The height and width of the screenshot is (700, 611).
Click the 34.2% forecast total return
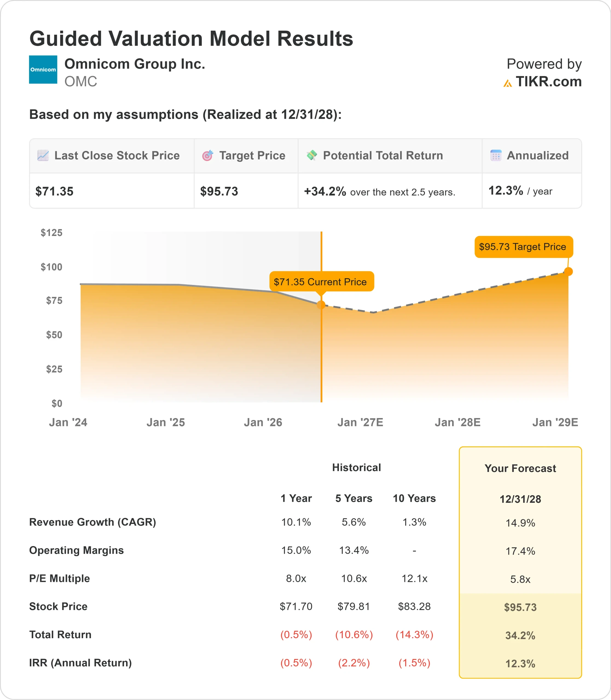(520, 635)
